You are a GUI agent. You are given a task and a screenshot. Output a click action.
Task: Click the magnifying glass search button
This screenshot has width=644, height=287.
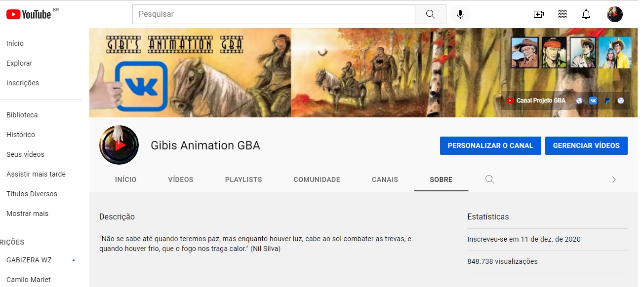click(431, 14)
